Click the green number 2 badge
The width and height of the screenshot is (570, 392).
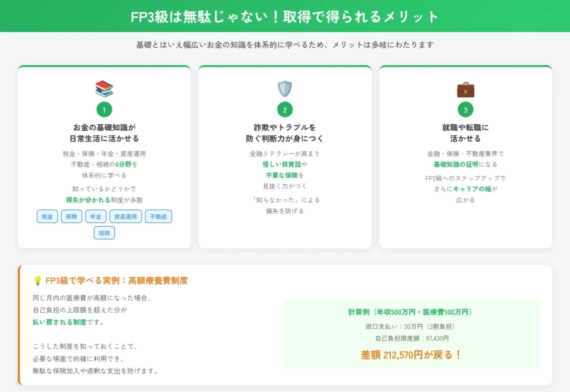(285, 109)
